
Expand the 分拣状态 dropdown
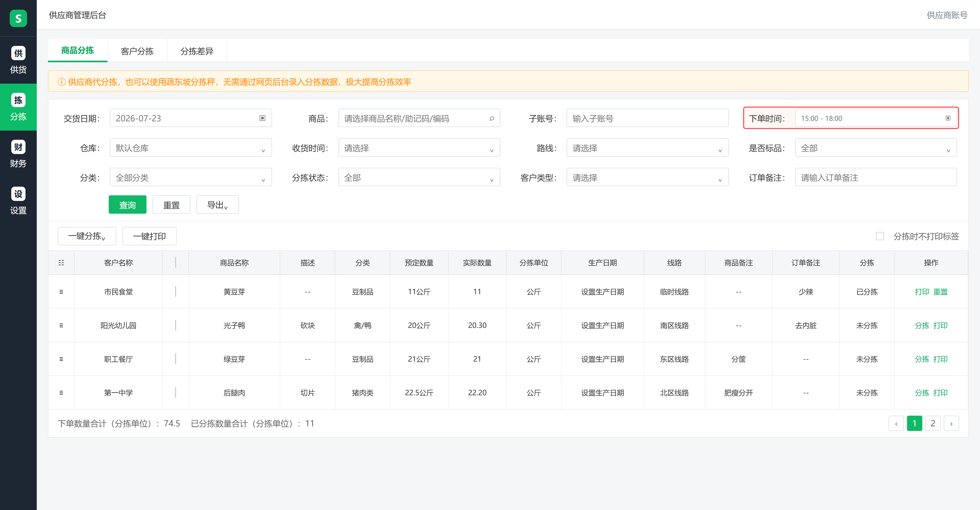click(419, 177)
